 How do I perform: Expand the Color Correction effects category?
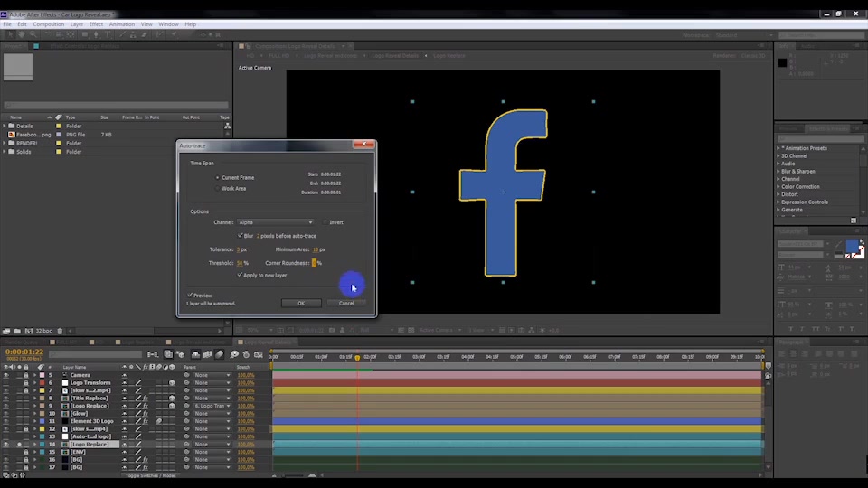778,187
